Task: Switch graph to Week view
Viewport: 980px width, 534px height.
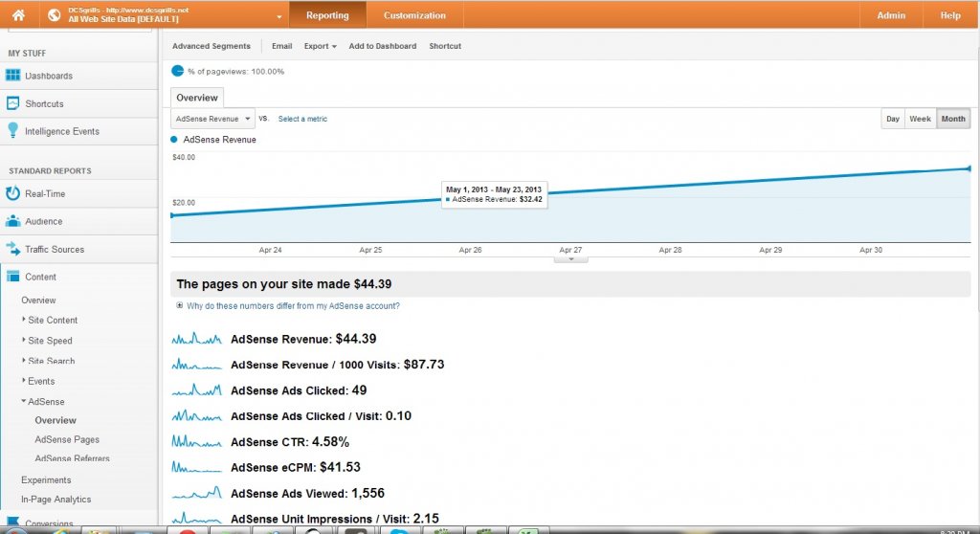Action: tap(920, 119)
